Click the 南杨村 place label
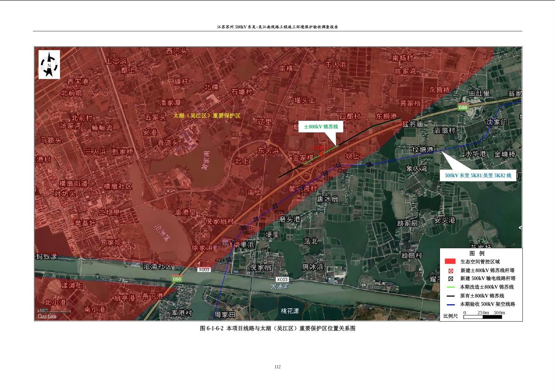Screen dimensions: 555x392 (x=403, y=58)
